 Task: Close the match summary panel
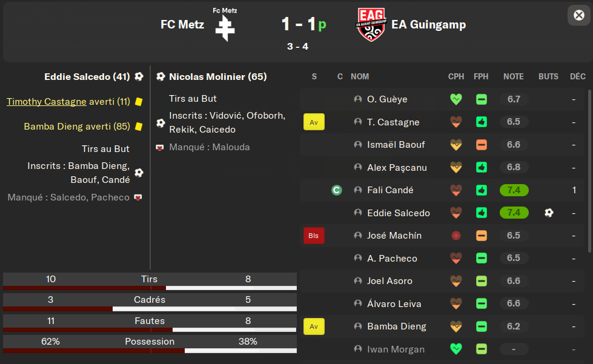[x=578, y=15]
